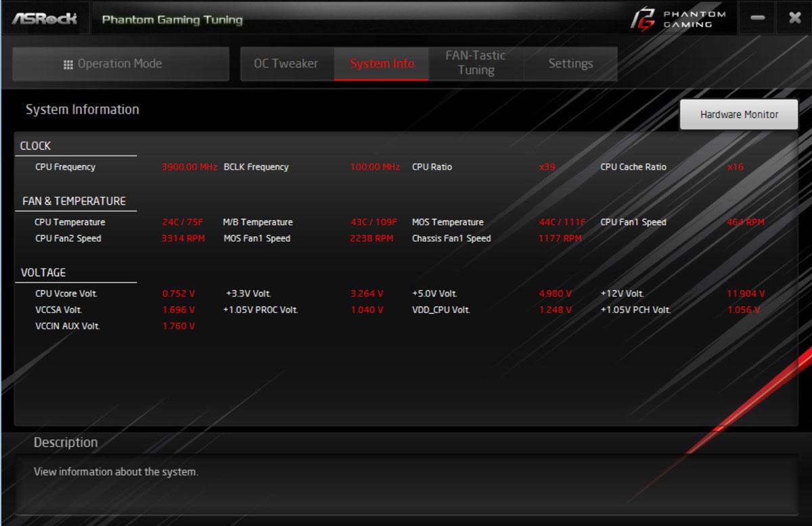
Task: Select the MOS Fan1 Speed label
Action: point(257,239)
